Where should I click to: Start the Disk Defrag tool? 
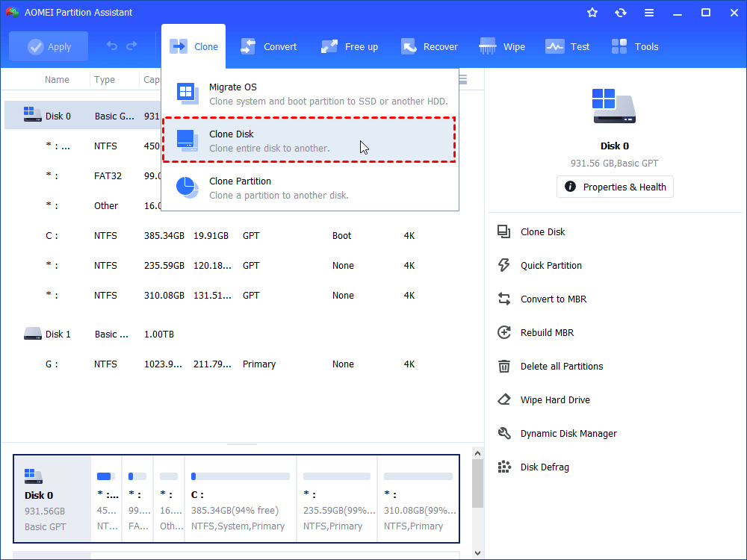pyautogui.click(x=544, y=467)
